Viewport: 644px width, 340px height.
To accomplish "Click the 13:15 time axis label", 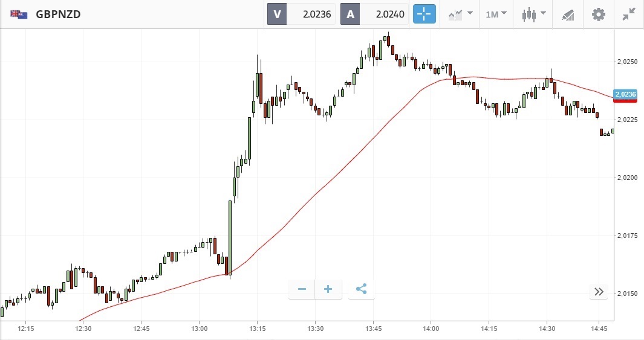I will click(x=257, y=329).
